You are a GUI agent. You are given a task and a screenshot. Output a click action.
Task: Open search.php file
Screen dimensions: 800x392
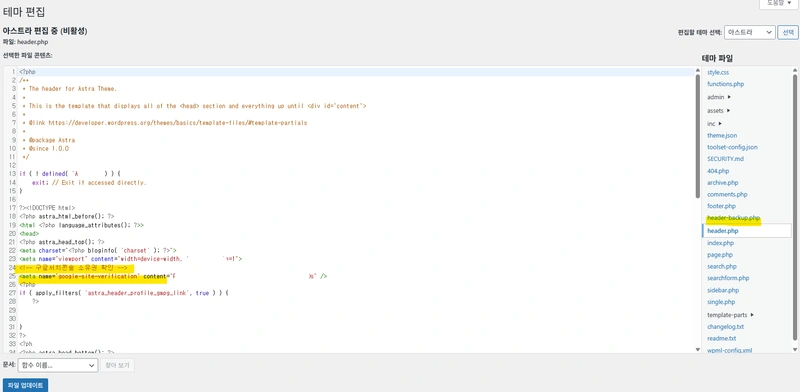[722, 266]
